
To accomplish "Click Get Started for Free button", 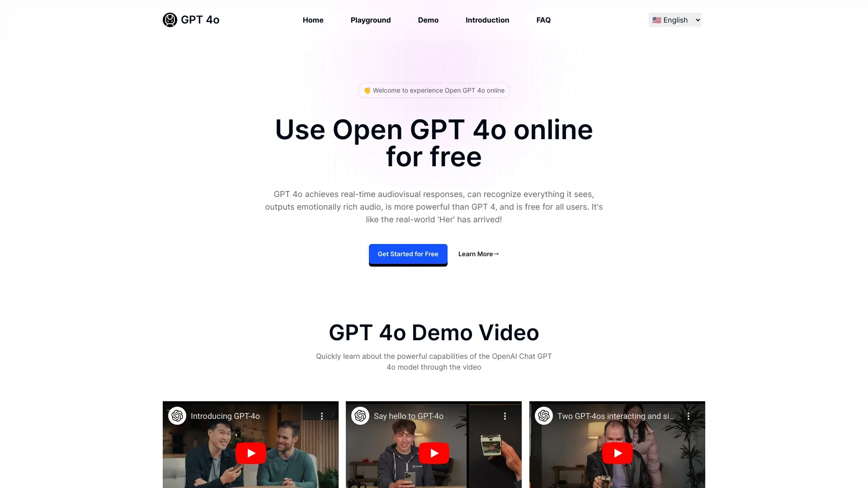I will (x=408, y=254).
